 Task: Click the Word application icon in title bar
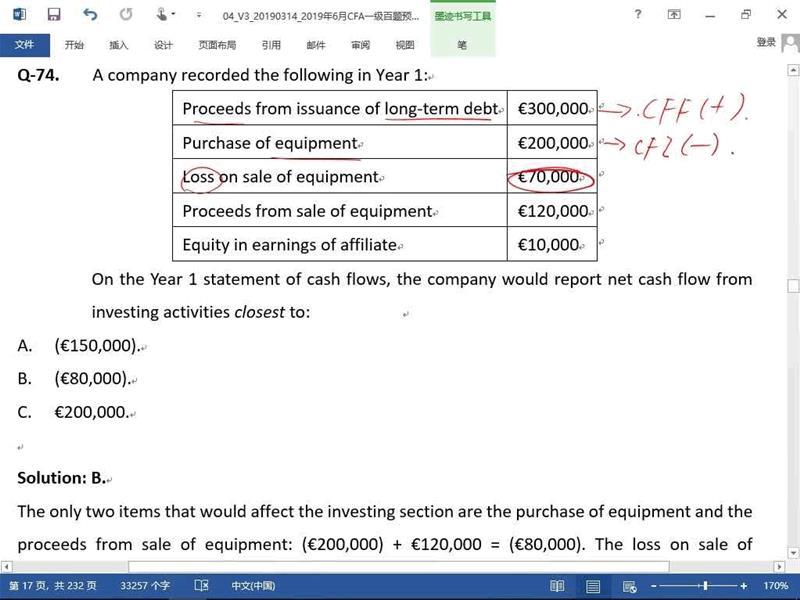(19, 14)
